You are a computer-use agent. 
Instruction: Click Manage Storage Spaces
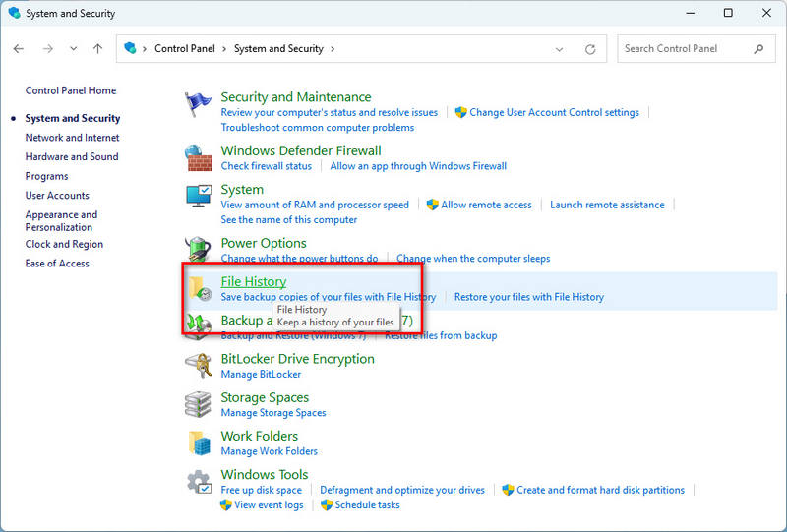pyautogui.click(x=273, y=413)
